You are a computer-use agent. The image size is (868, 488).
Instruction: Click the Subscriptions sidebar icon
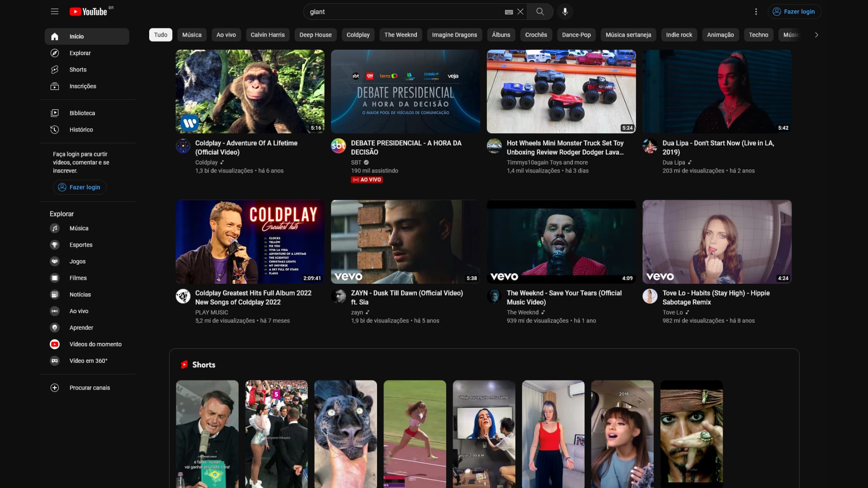pyautogui.click(x=54, y=86)
